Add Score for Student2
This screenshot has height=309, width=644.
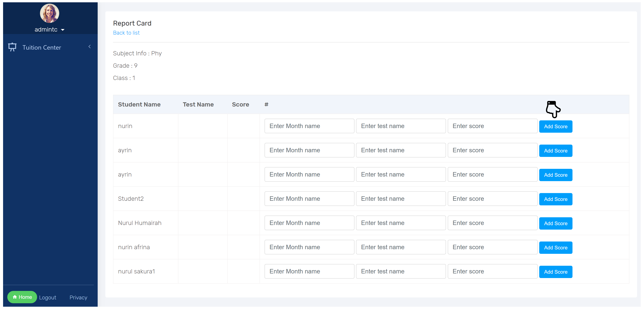pos(556,199)
